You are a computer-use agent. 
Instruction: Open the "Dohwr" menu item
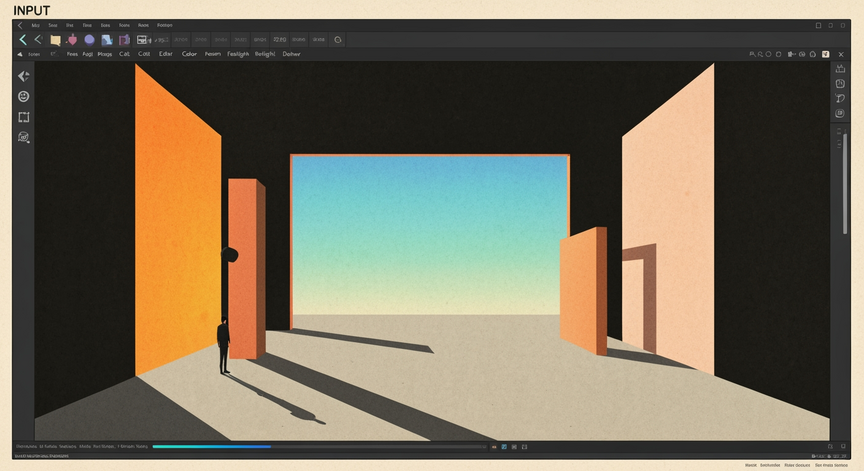pyautogui.click(x=291, y=54)
